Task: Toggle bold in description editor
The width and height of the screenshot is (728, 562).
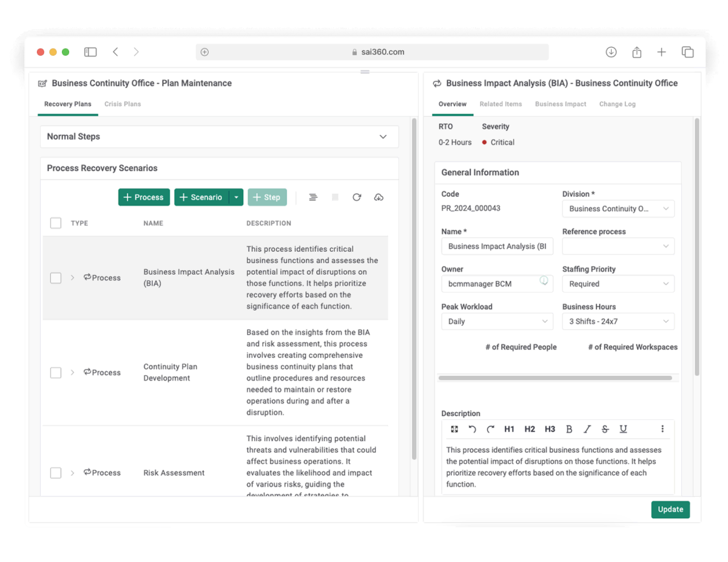Action: (x=569, y=429)
